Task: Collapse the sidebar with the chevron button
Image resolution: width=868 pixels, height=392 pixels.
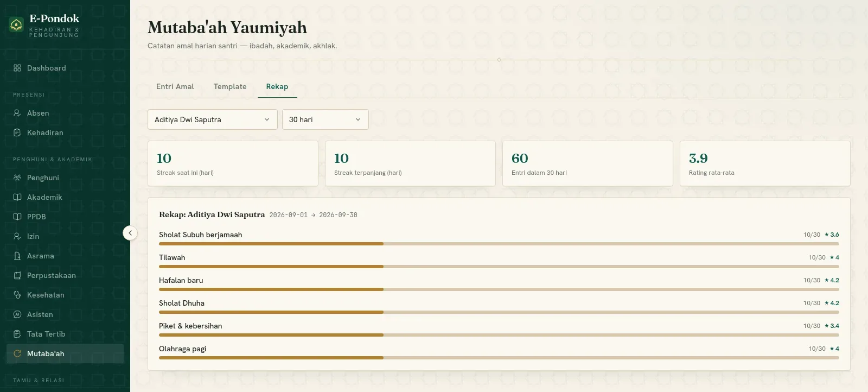Action: click(x=130, y=233)
